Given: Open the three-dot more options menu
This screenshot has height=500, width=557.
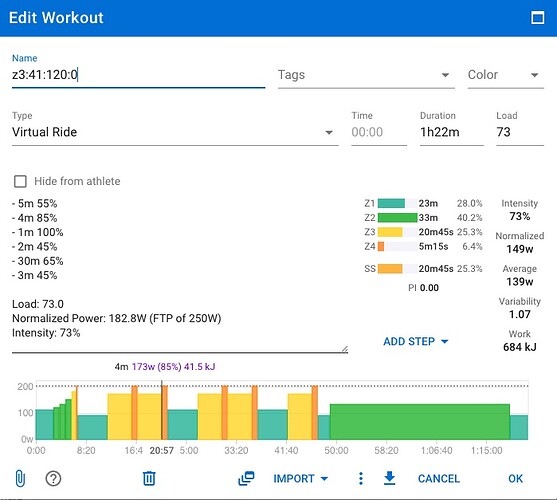Looking at the screenshot, I should click(361, 478).
